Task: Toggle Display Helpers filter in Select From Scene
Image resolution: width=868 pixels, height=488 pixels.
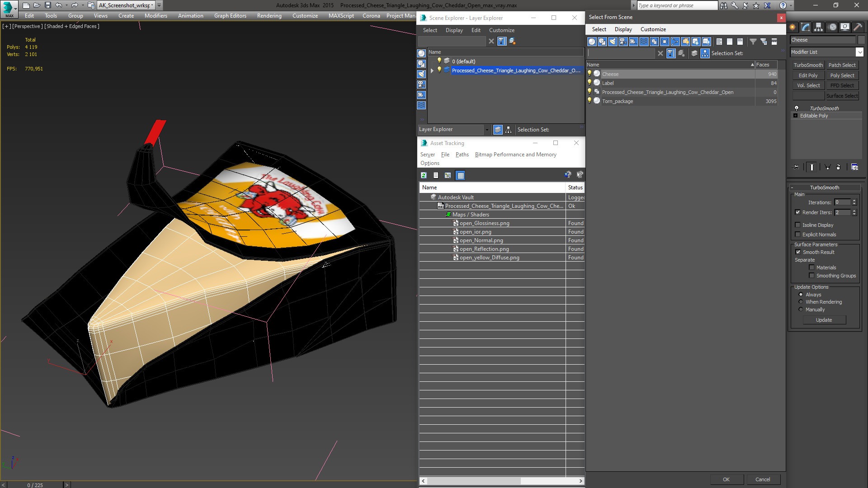Action: pyautogui.click(x=633, y=42)
